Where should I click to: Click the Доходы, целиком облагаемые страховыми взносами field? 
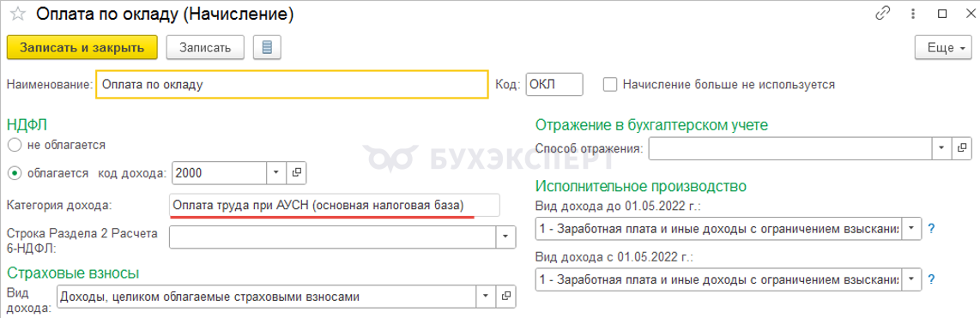click(x=267, y=297)
